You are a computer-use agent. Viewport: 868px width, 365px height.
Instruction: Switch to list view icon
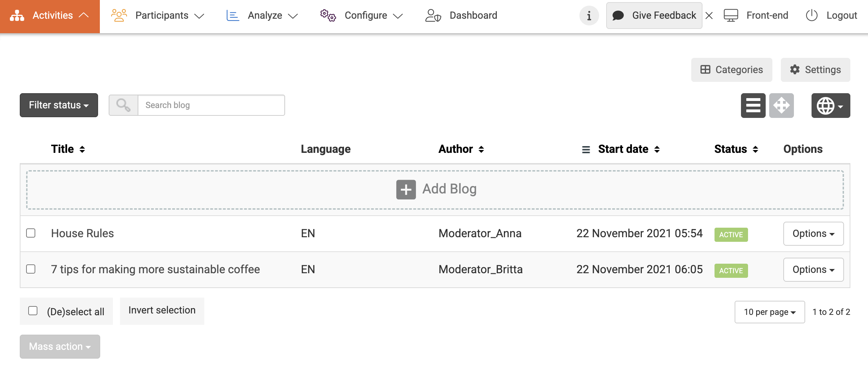coord(753,106)
